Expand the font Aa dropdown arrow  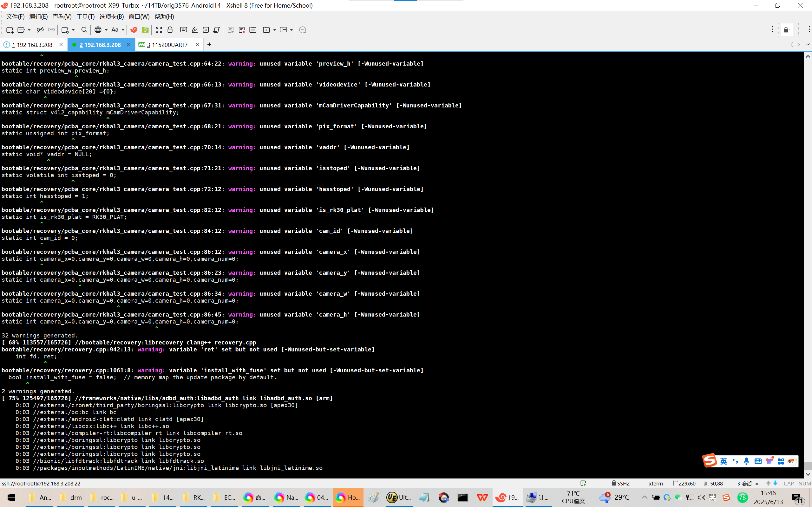click(x=123, y=30)
